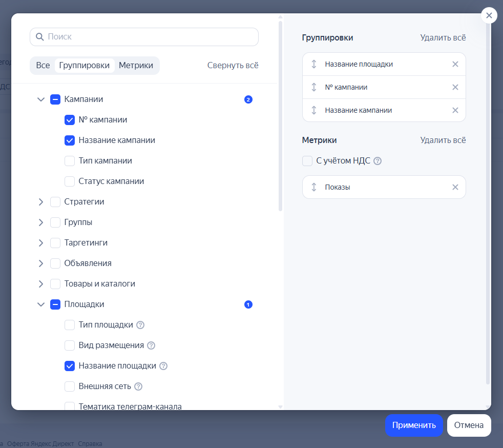Check the Тип кампании checkbox
Image resolution: width=503 pixels, height=448 pixels.
point(70,161)
